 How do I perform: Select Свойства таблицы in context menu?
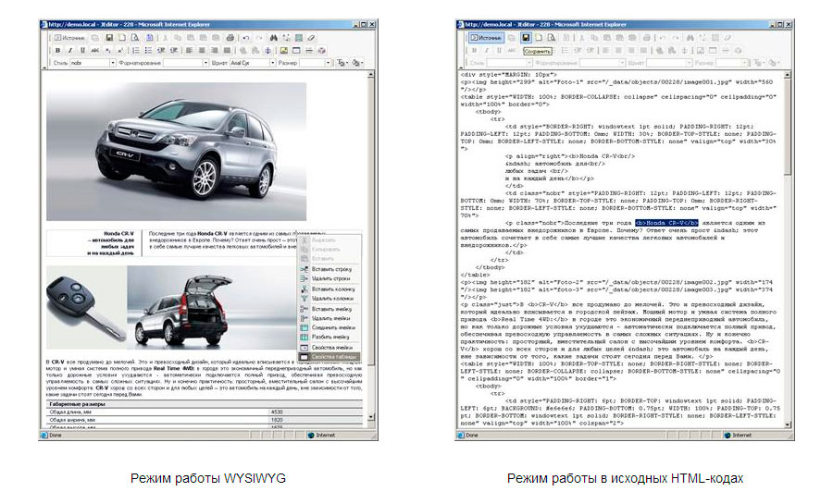tap(329, 357)
